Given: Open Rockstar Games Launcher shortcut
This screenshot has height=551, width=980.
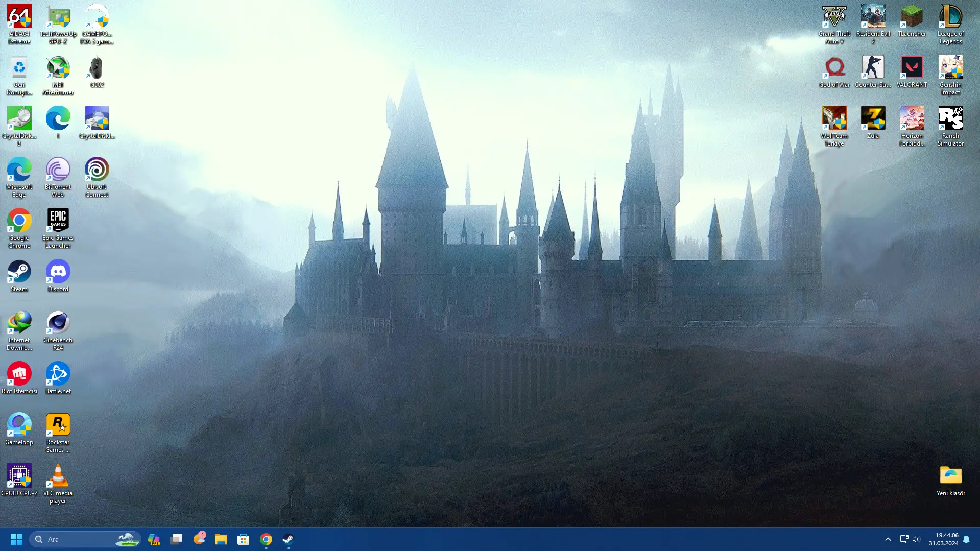Looking at the screenshot, I should 58,433.
